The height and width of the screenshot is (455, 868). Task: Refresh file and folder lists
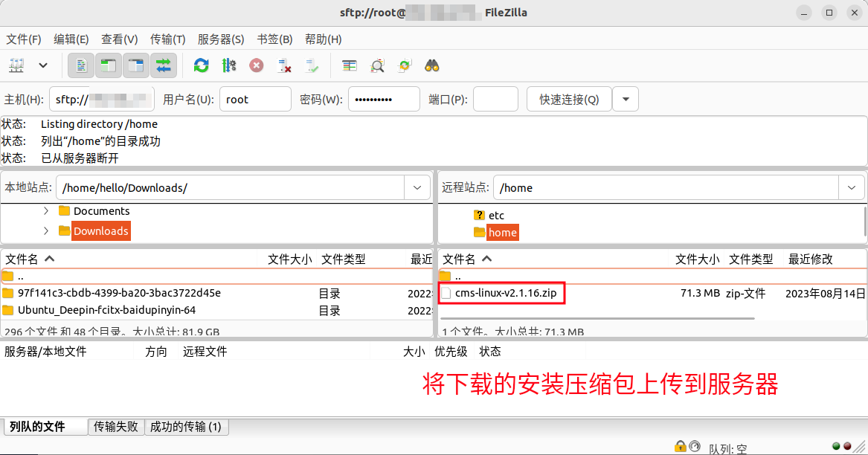coord(201,66)
